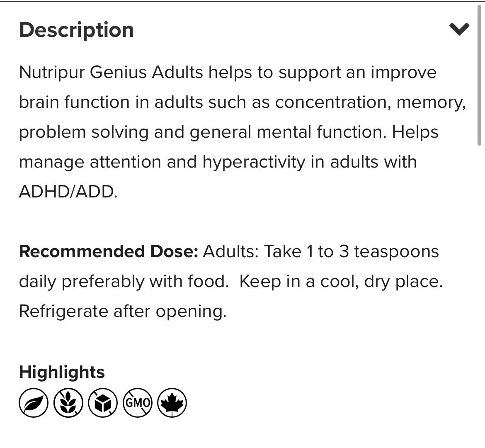Click the Nutripur Genius Adults product name
485x448 pixels.
click(x=112, y=72)
